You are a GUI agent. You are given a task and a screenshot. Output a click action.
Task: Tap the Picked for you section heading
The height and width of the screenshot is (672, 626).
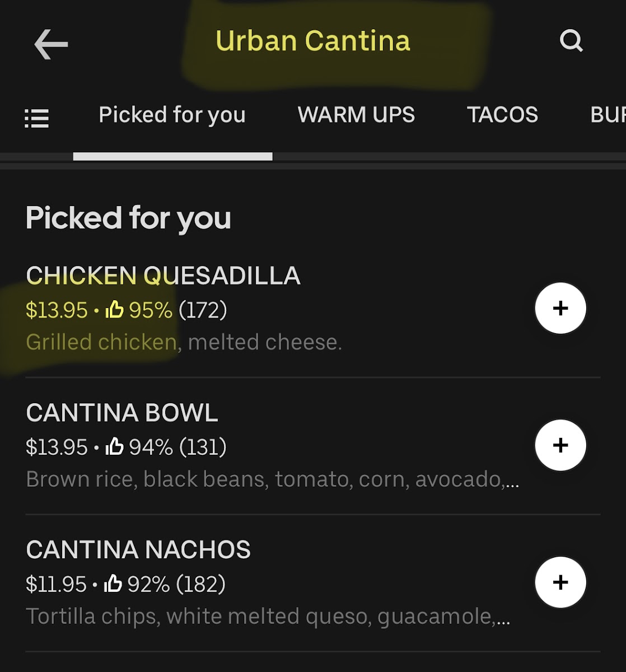(x=128, y=217)
